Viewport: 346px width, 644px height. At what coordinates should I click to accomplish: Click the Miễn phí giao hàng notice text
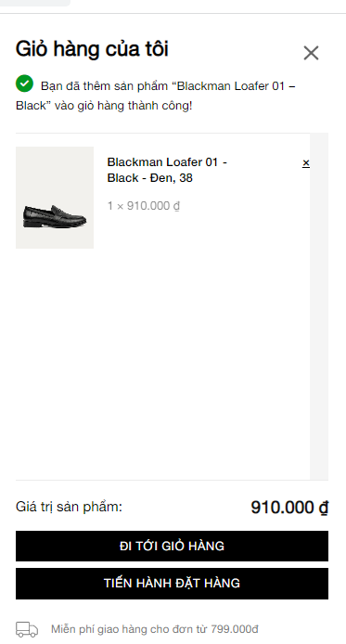pos(155,629)
